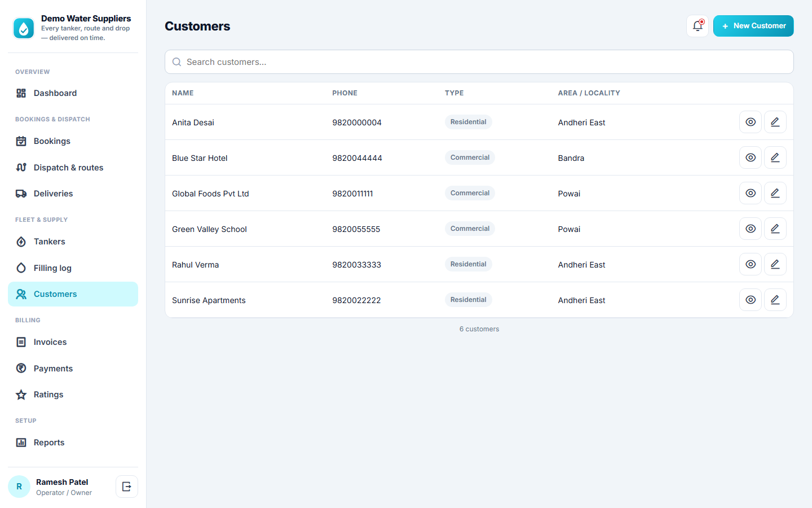Image resolution: width=812 pixels, height=508 pixels.
Task: Click the water drop app logo
Action: click(x=24, y=28)
